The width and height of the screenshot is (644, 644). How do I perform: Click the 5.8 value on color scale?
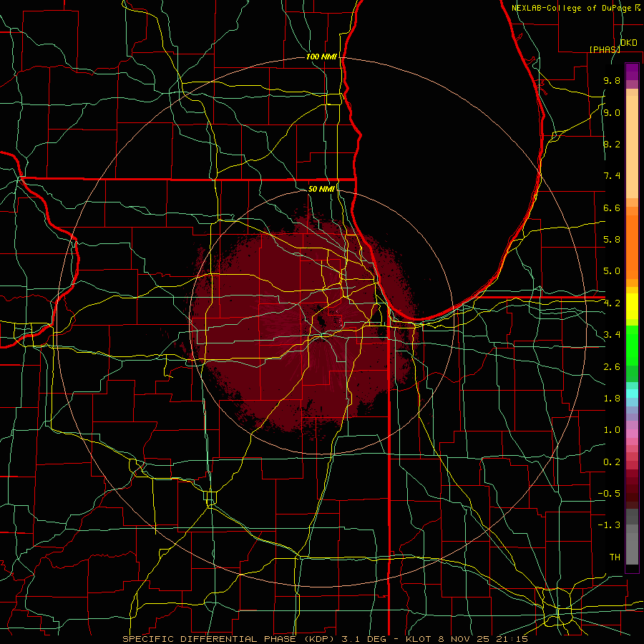[x=612, y=240]
